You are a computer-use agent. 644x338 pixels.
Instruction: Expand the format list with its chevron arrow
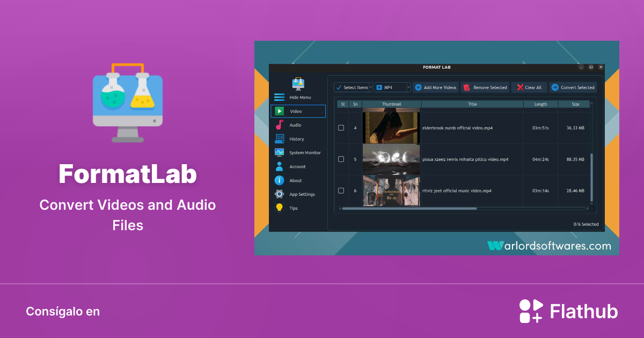408,87
